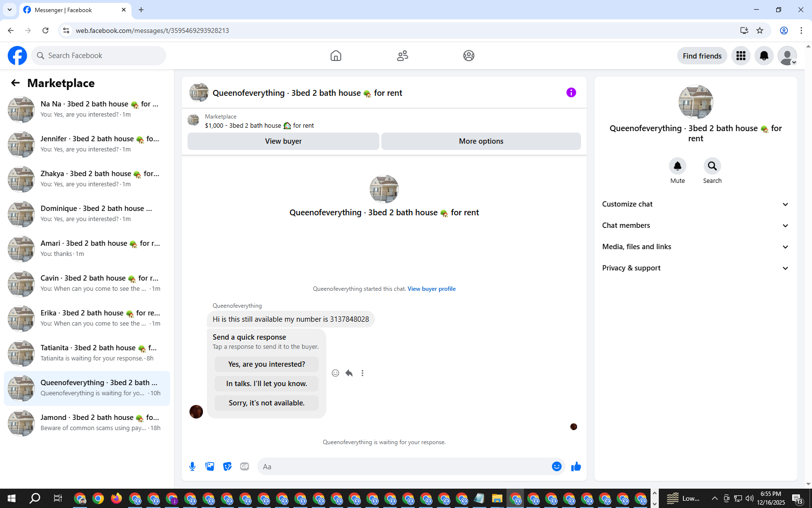Expand Customize chat section
This screenshot has height=508, width=812.
pos(696,204)
